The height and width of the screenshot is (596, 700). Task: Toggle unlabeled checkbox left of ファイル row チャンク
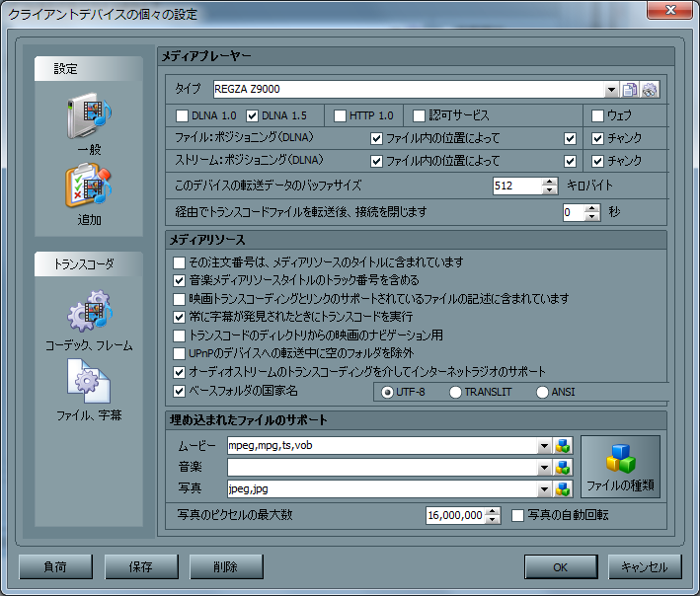[570, 139]
